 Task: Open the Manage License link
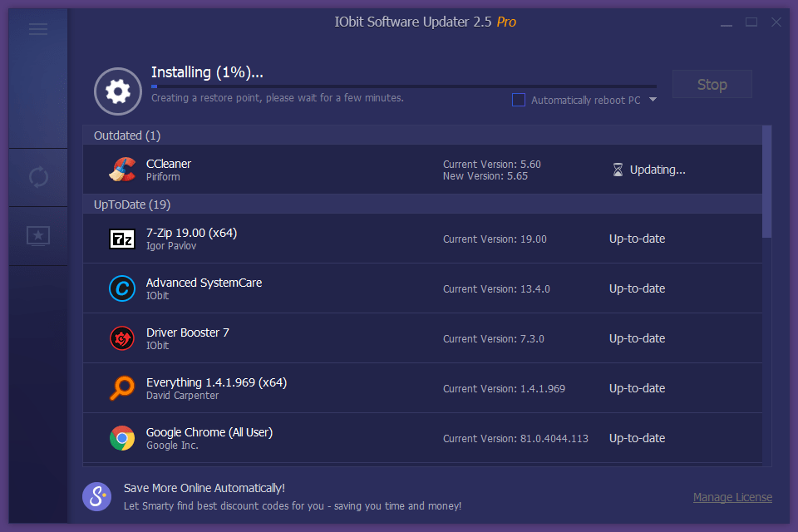click(732, 496)
